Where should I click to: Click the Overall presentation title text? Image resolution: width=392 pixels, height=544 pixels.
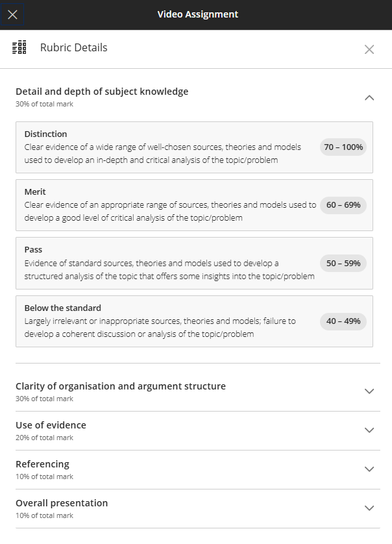pyautogui.click(x=62, y=503)
